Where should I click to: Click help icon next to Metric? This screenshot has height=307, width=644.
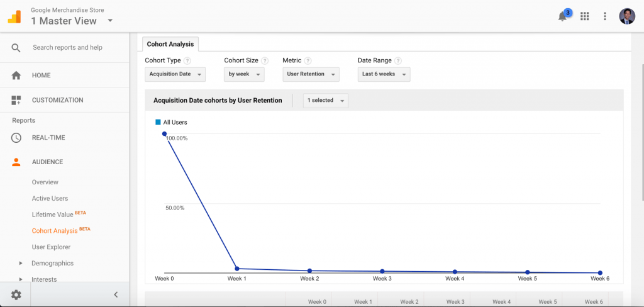[308, 61]
